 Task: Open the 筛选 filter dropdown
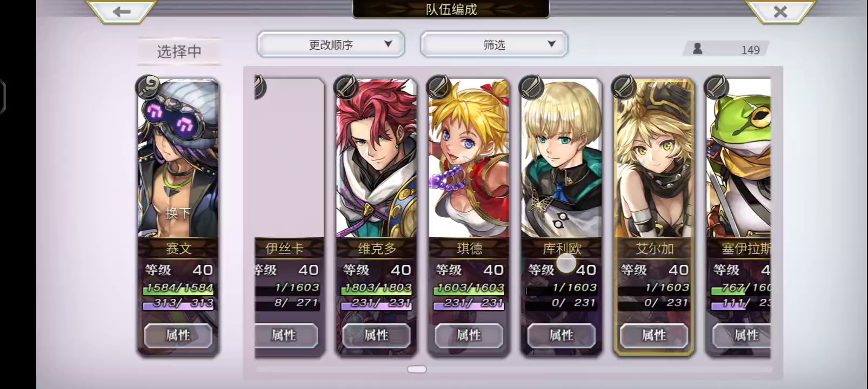click(x=494, y=44)
